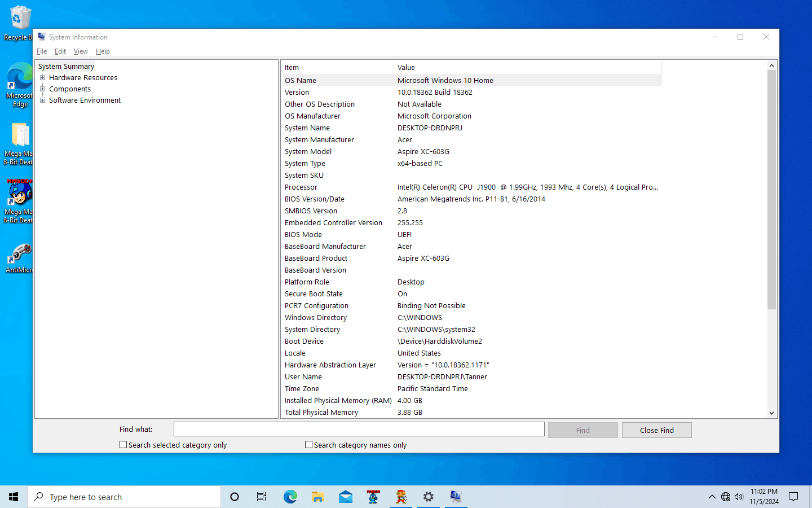Select the BIOS Mode row
This screenshot has width=812, height=508.
471,234
